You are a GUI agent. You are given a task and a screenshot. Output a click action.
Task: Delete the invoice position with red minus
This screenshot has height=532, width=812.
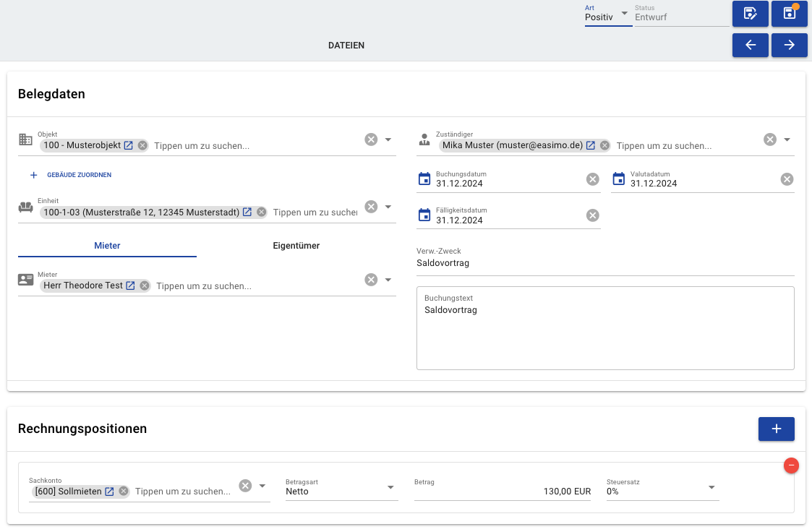click(x=791, y=465)
